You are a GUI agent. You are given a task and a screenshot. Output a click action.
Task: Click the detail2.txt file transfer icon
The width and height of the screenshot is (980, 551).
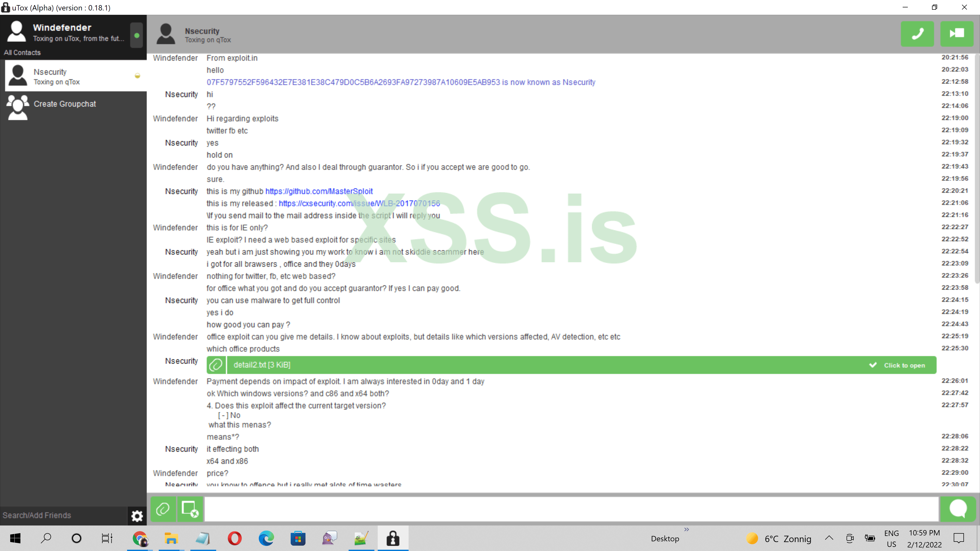click(x=216, y=365)
